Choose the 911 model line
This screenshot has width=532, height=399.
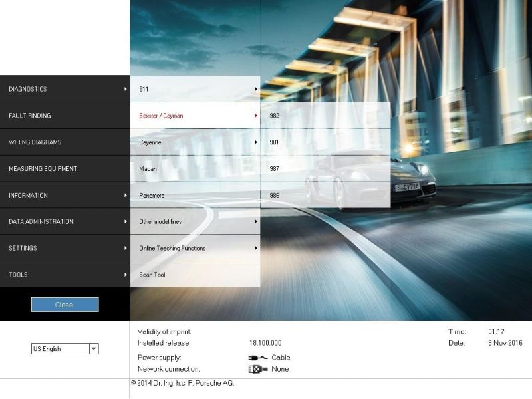tap(195, 89)
